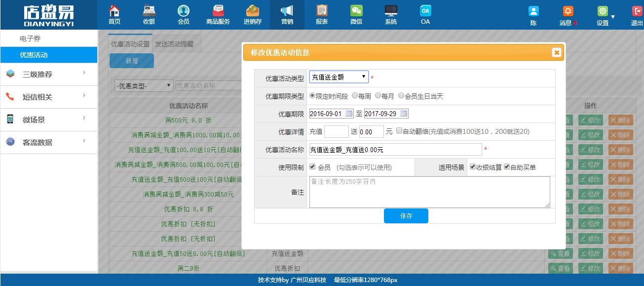Image resolution: width=644 pixels, height=286 pixels.
Task: Open the OA module icon
Action: [425, 10]
